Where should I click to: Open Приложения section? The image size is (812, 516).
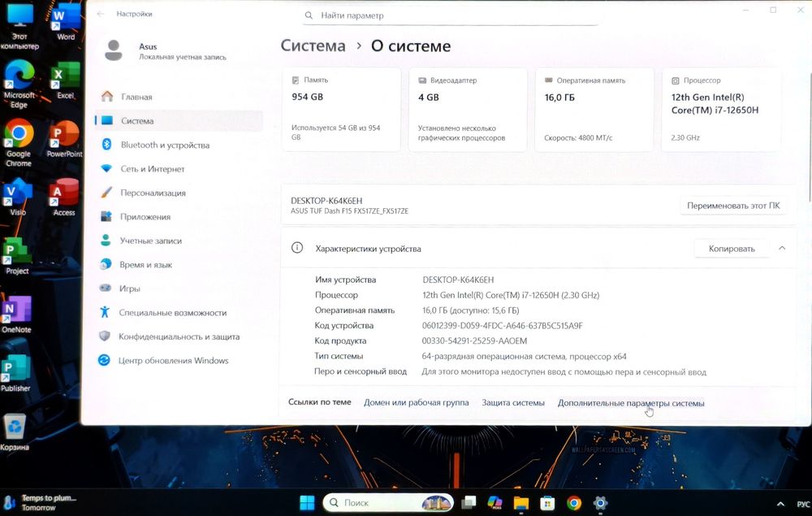[x=179, y=216]
